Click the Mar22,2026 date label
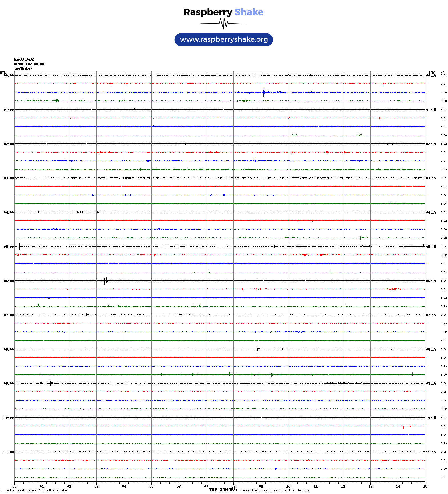The width and height of the screenshot is (448, 494). [24, 60]
